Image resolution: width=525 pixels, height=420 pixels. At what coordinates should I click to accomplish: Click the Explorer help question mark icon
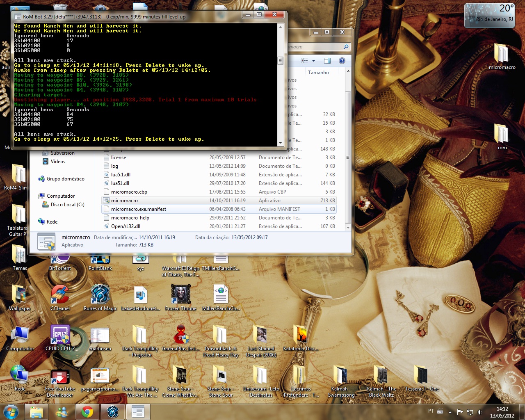point(342,61)
